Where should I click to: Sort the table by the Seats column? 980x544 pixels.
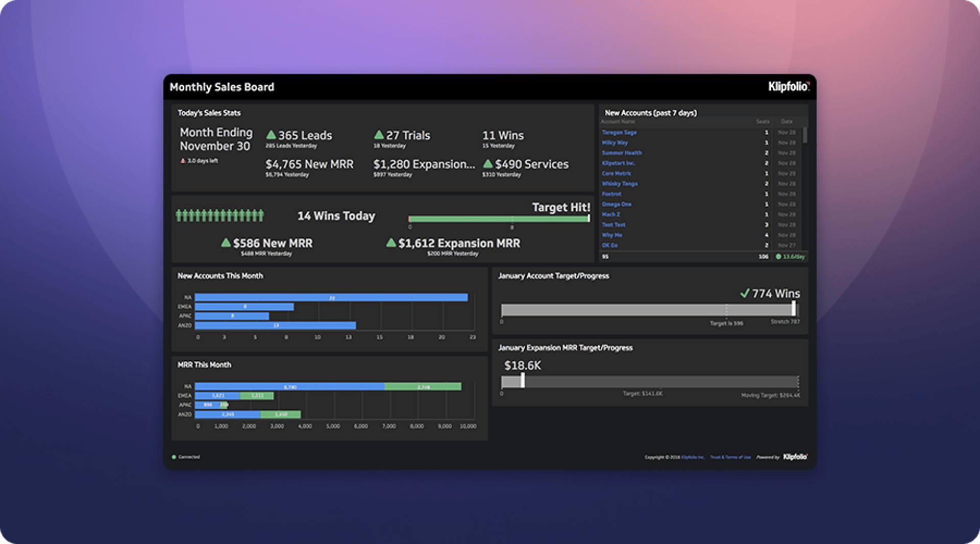tap(763, 121)
